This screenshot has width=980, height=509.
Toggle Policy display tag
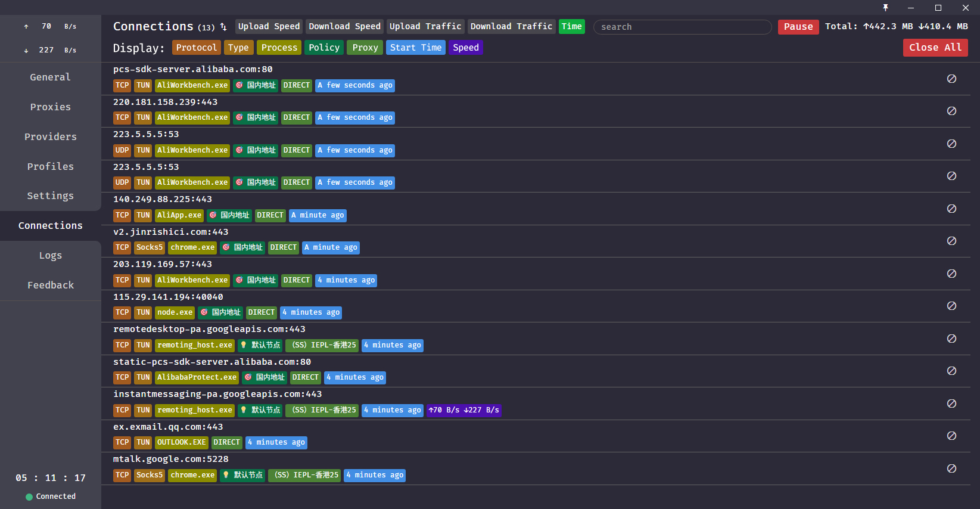(324, 48)
